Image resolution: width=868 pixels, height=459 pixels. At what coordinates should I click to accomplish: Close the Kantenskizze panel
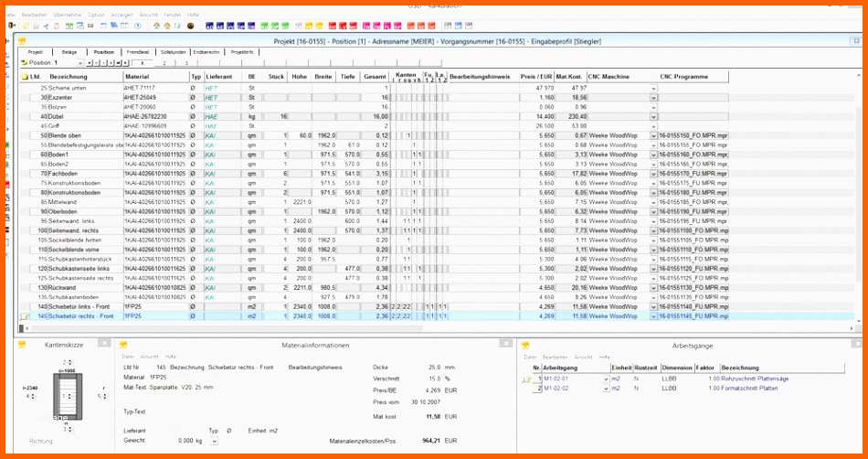click(x=104, y=344)
